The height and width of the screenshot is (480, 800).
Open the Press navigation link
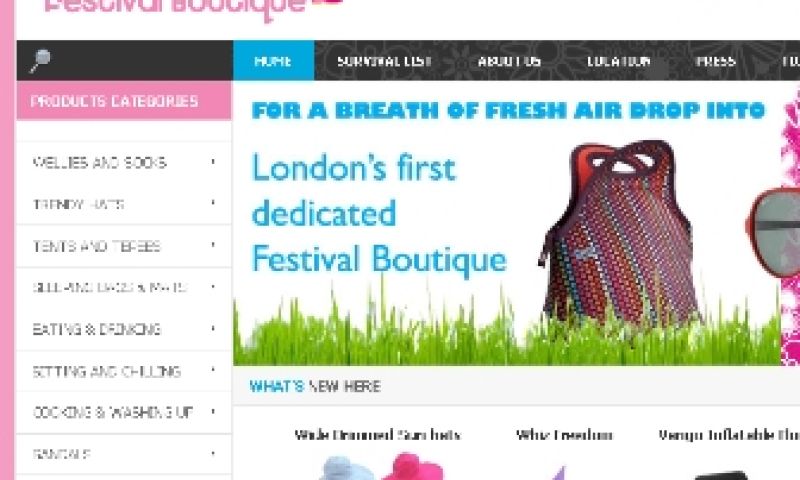pos(715,61)
